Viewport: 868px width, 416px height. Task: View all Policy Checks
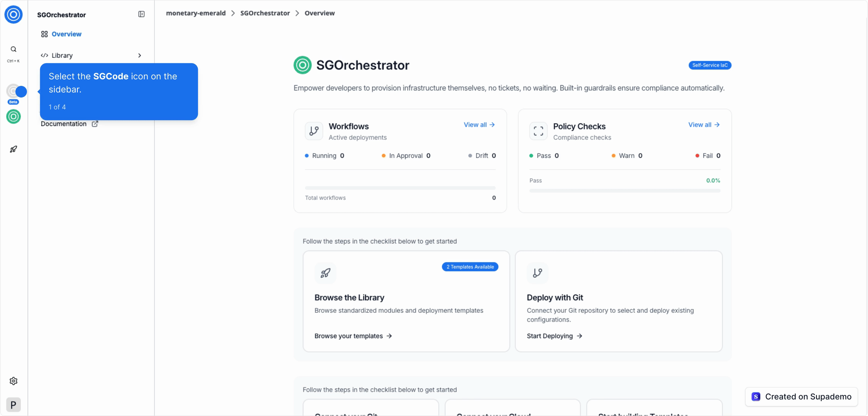704,125
